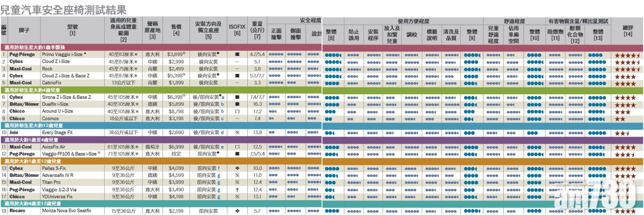Click footnote link 'c' in the Chicco Cosmos row

click(222, 119)
